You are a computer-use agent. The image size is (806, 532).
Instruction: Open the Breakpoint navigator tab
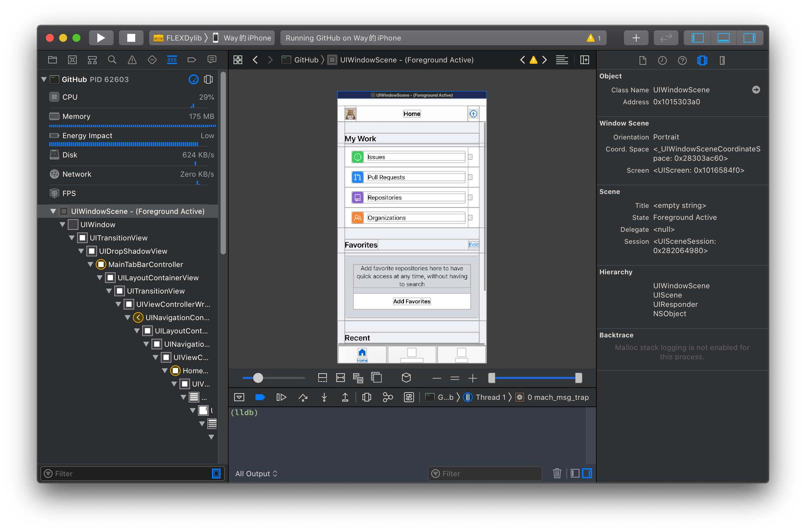click(192, 60)
